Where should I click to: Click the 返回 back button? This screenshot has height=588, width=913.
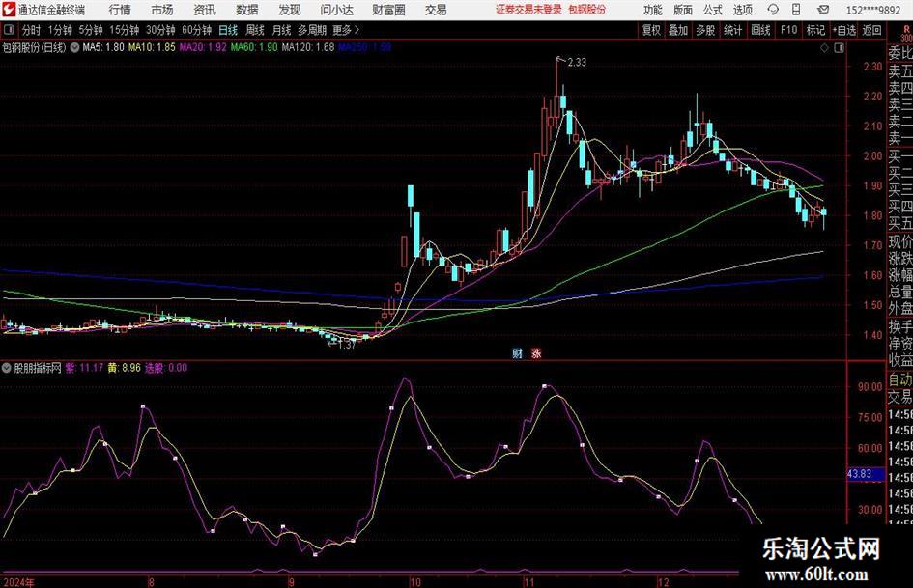click(871, 30)
